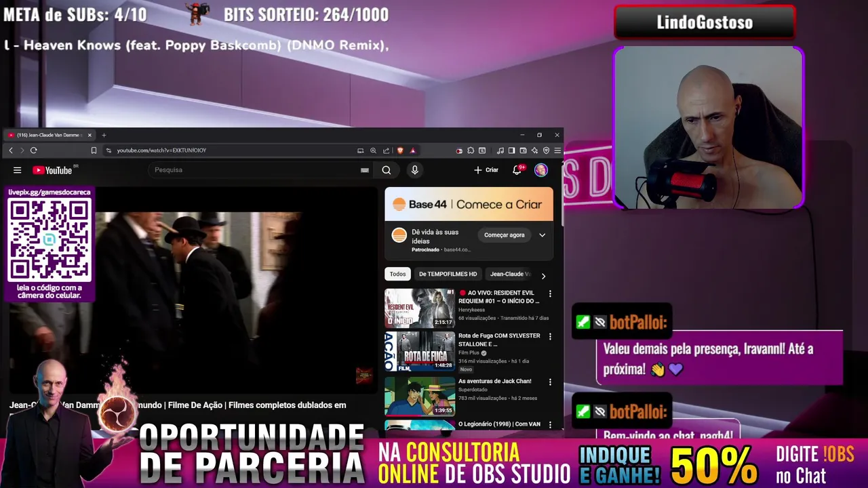Open options for As aventuras de Jack Chan

pos(550,382)
